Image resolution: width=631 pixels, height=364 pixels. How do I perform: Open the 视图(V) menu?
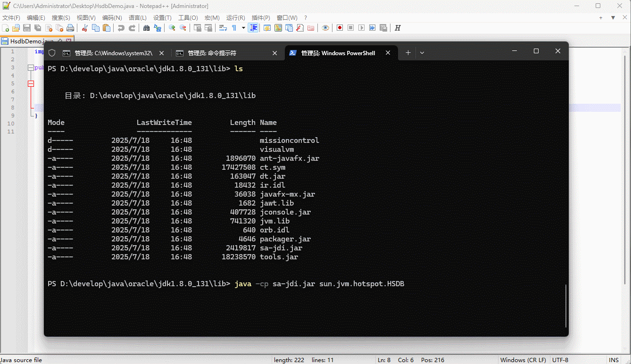86,17
